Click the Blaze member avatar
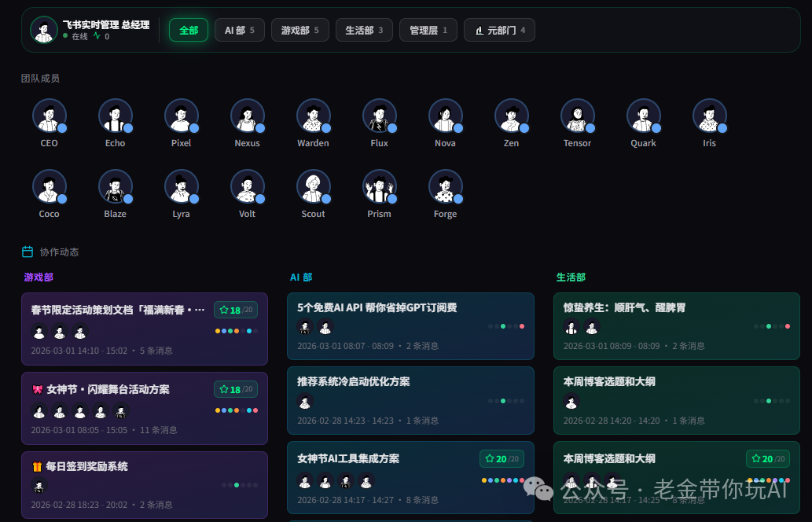The width and height of the screenshot is (812, 522). (115, 186)
